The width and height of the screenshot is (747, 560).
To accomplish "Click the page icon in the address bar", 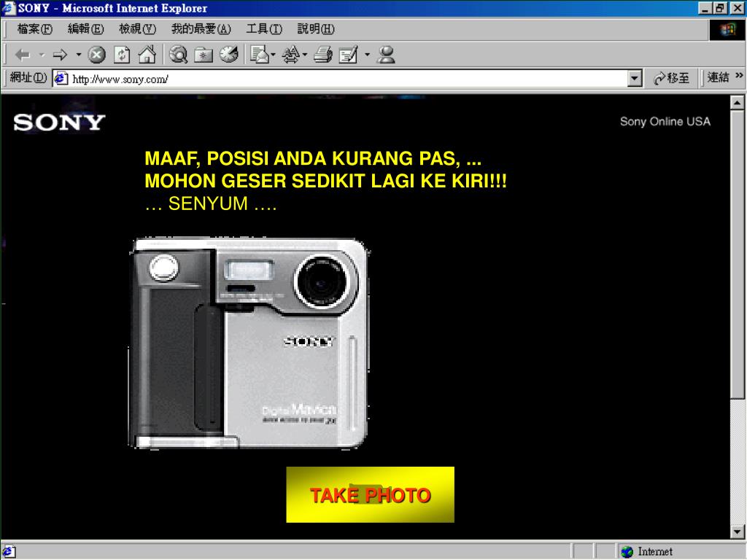I will (x=61, y=79).
